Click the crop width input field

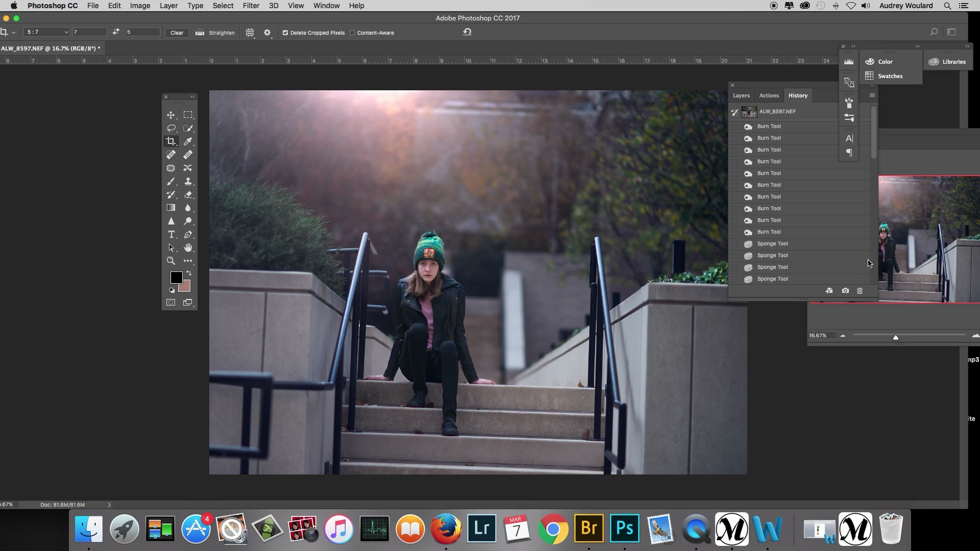pyautogui.click(x=90, y=32)
